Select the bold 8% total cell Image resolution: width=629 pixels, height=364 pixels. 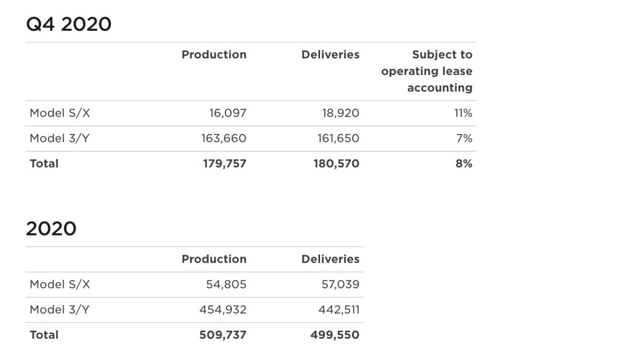pos(464,163)
